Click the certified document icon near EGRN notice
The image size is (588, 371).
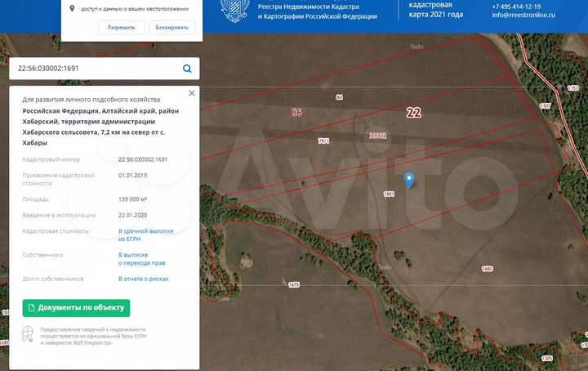click(x=29, y=334)
